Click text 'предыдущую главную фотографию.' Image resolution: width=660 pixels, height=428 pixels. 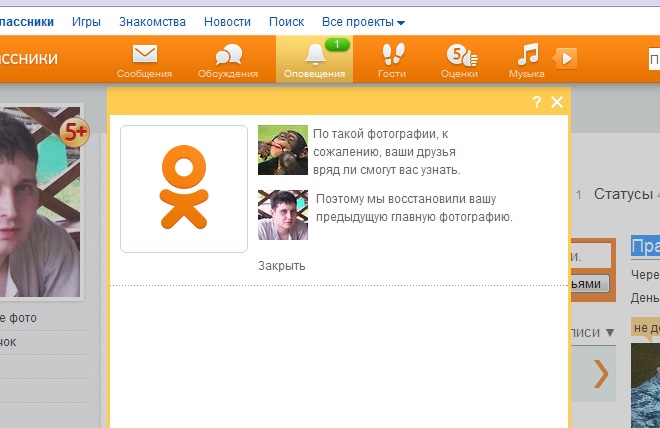coord(414,217)
